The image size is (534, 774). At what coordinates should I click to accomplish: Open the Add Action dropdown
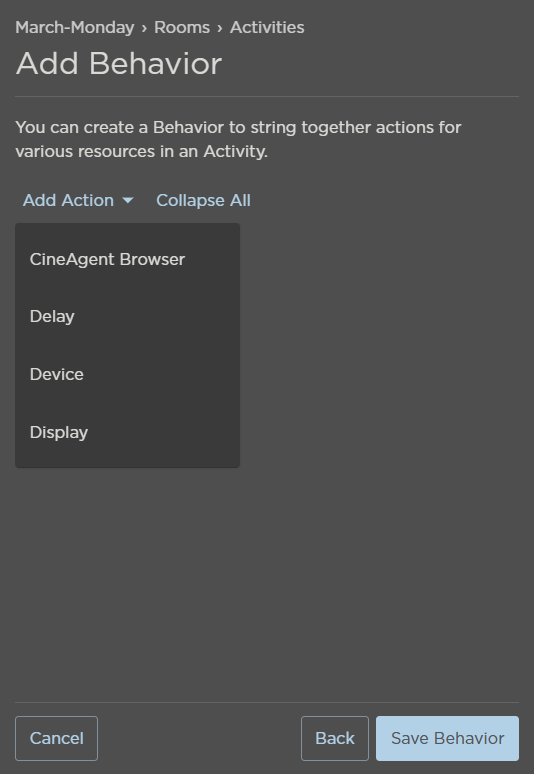78,200
